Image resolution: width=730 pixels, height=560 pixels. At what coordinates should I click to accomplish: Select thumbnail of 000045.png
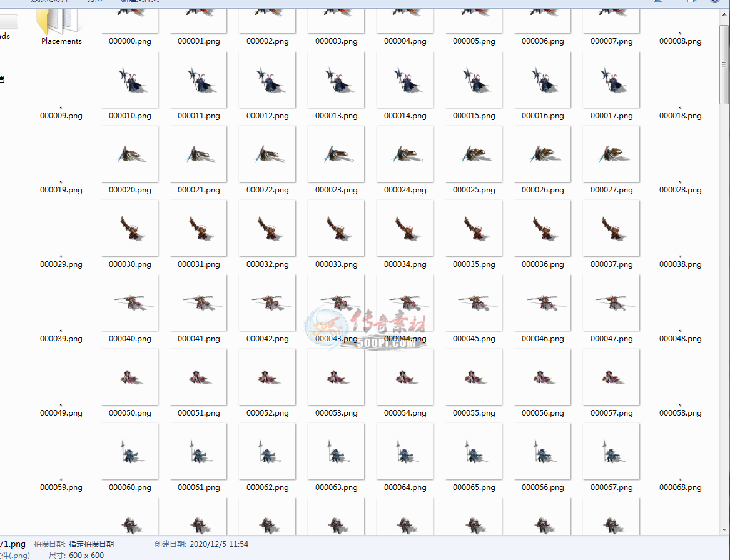(x=474, y=302)
